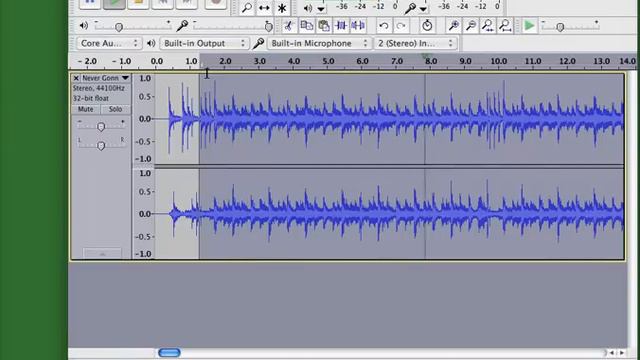
Task: Open the Built-in Microphone device dropdown
Action: [319, 43]
